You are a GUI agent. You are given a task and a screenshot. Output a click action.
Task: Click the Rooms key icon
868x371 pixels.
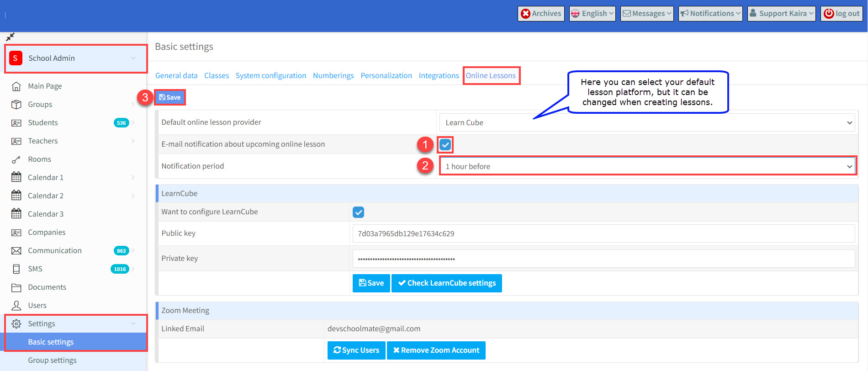pos(16,159)
